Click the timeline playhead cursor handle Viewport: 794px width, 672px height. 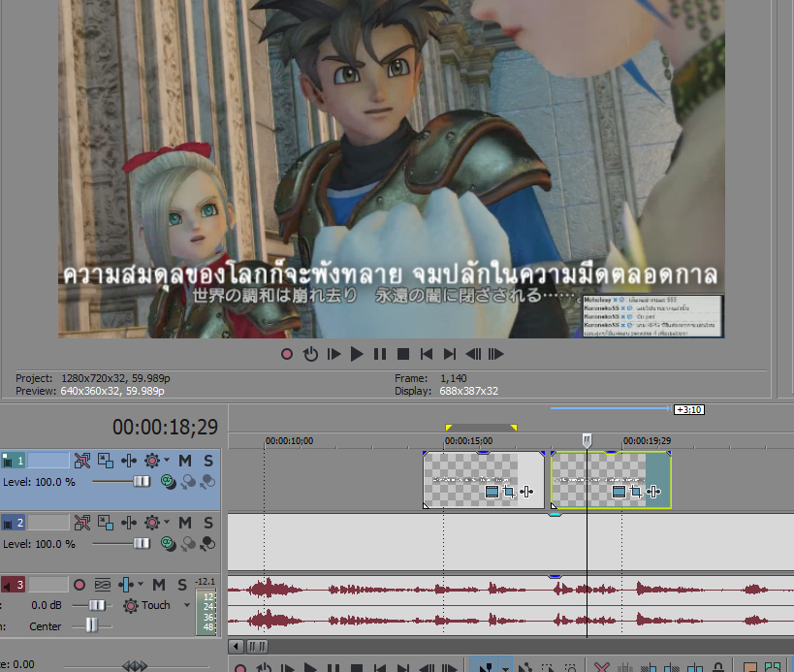point(587,440)
